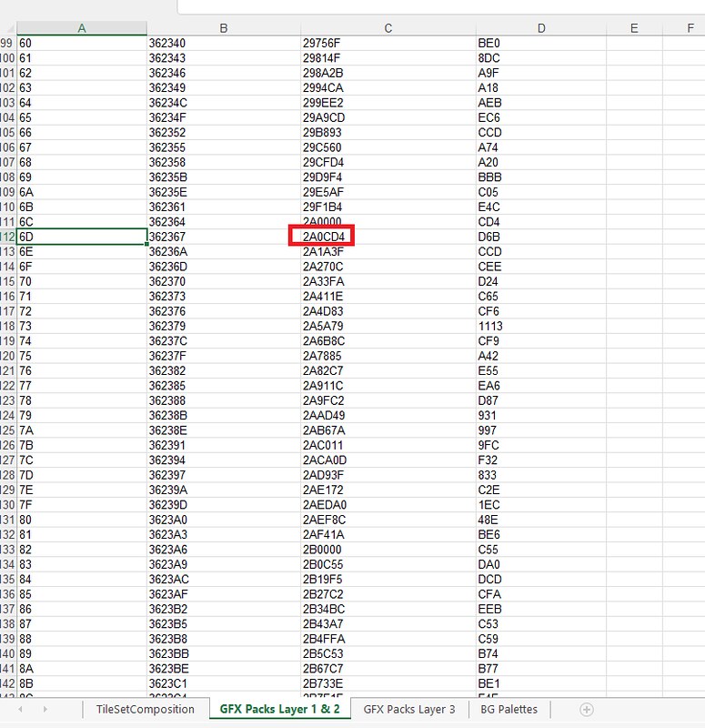Select column D header
Viewport: 705px width, 728px height.
pos(540,28)
